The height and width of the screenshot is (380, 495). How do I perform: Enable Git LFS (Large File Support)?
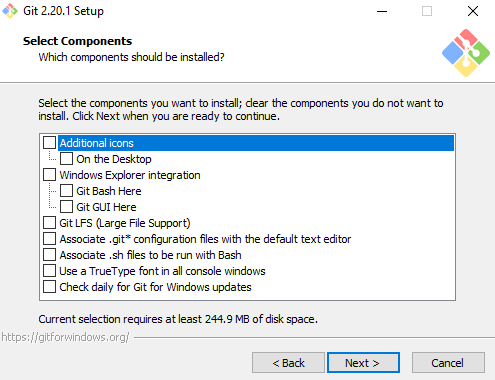(49, 223)
